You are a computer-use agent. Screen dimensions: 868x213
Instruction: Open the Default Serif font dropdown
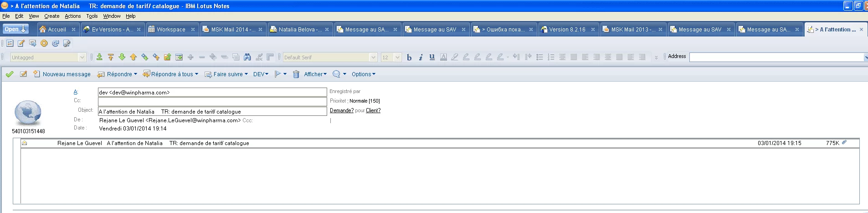pyautogui.click(x=374, y=57)
